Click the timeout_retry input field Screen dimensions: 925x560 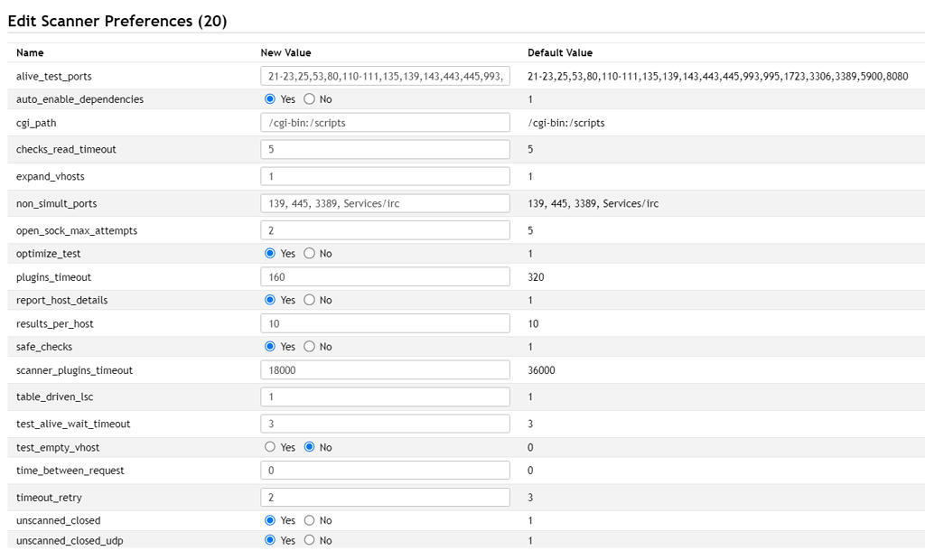384,497
